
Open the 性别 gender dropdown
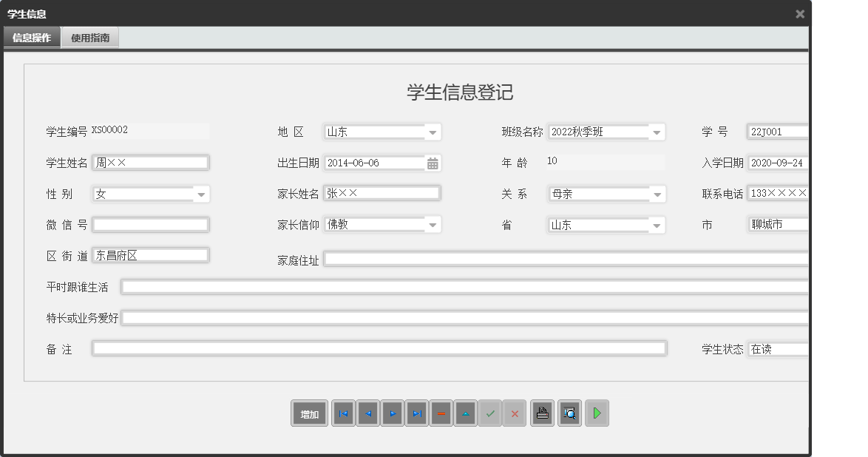(x=200, y=193)
